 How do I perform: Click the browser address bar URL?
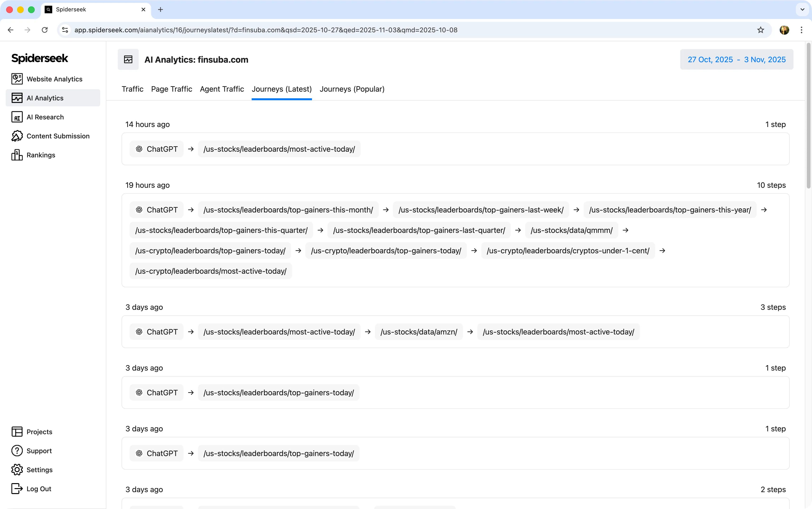[266, 30]
